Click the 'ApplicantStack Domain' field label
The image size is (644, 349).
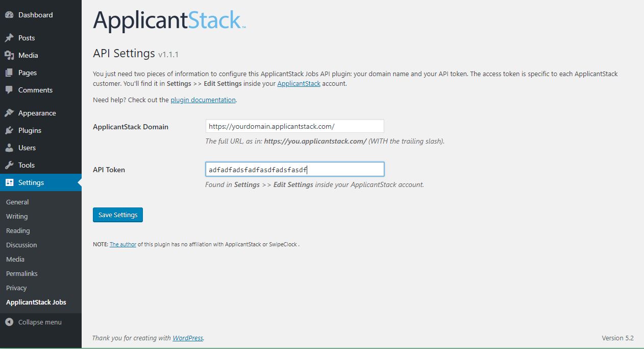coord(131,127)
